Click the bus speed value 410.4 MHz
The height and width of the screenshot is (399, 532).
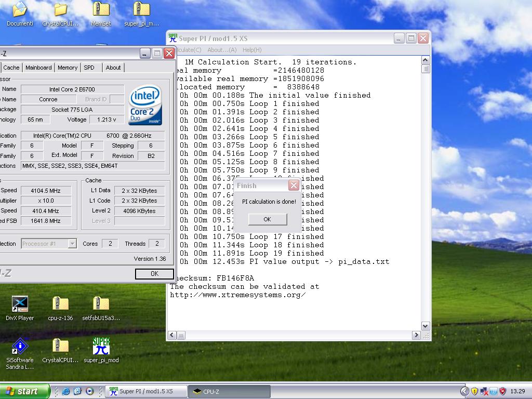coord(46,211)
